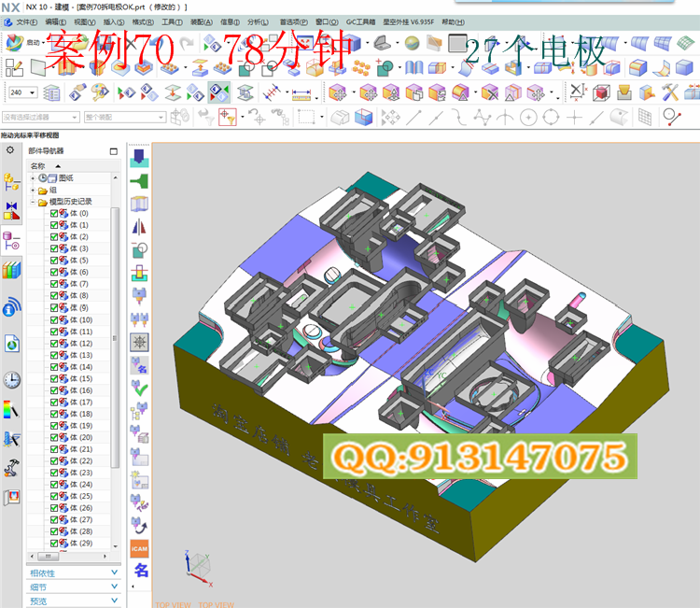The image size is (700, 608).
Task: Select the 体 (20) tree item
Action: pyautogui.click(x=79, y=437)
